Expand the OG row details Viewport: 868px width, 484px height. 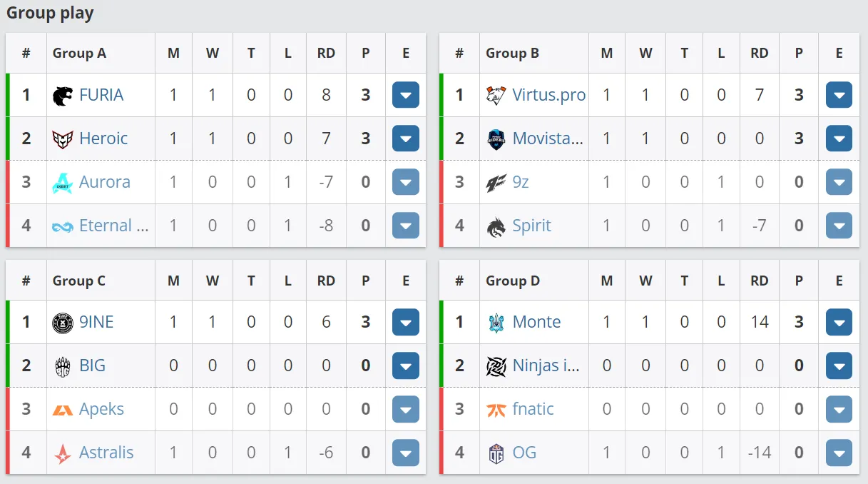tap(839, 453)
